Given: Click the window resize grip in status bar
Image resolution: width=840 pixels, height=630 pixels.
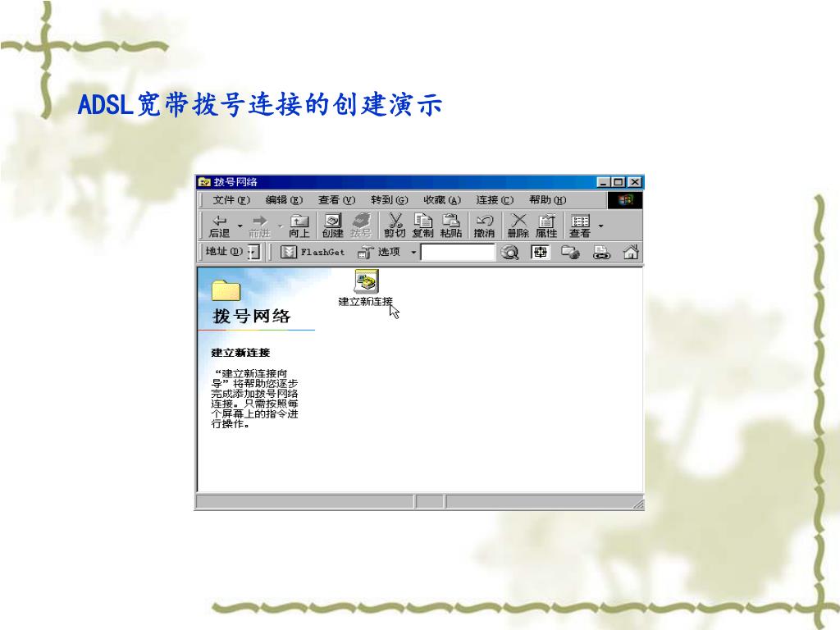Looking at the screenshot, I should pos(638,504).
